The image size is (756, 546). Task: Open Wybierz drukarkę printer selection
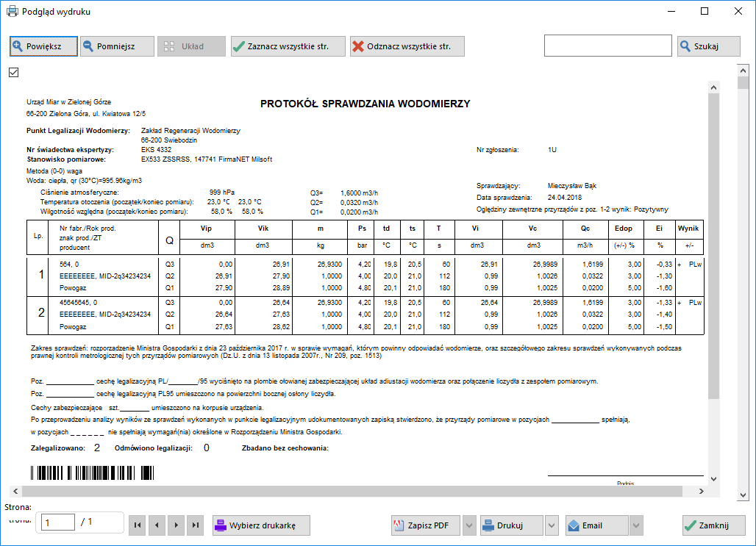261,525
